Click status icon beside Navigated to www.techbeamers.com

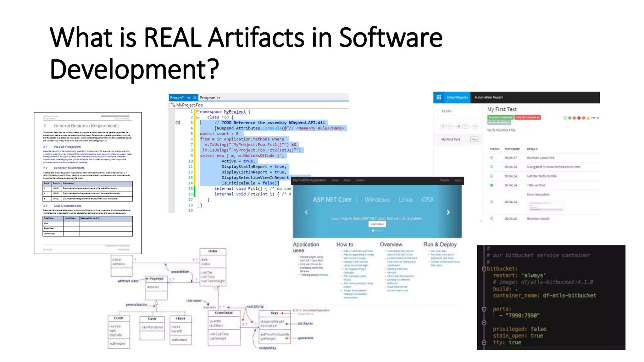pyautogui.click(x=491, y=167)
